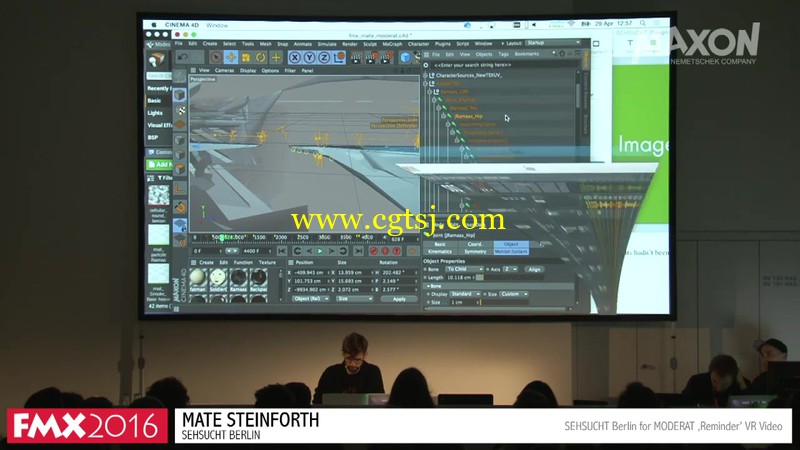This screenshot has width=800, height=450.
Task: Open the Display 'Standard' dropdown
Action: click(465, 294)
